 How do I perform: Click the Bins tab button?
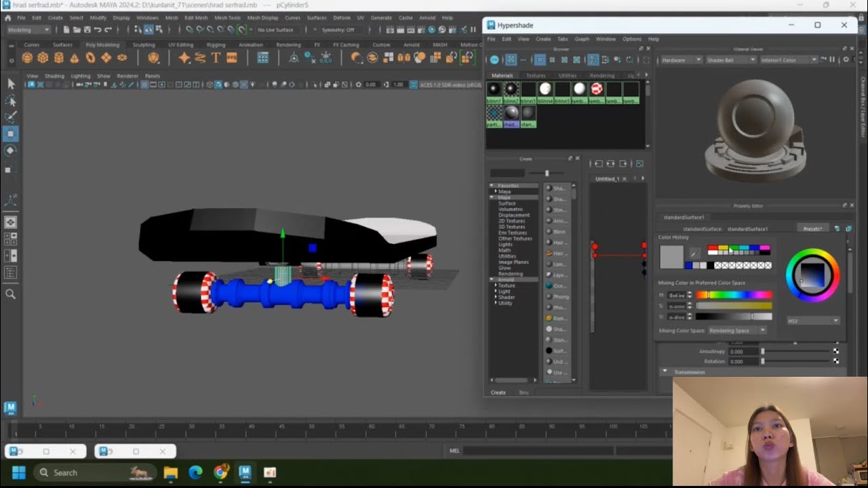click(x=524, y=392)
